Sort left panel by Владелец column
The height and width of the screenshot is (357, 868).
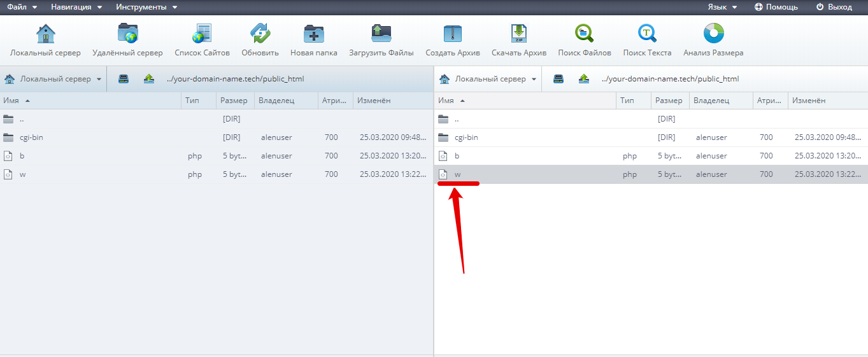pyautogui.click(x=287, y=101)
